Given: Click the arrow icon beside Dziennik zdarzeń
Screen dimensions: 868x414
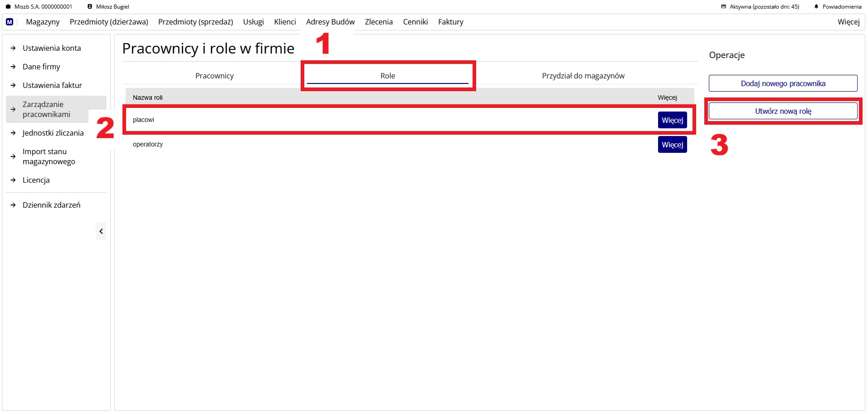Looking at the screenshot, I should 13,205.
